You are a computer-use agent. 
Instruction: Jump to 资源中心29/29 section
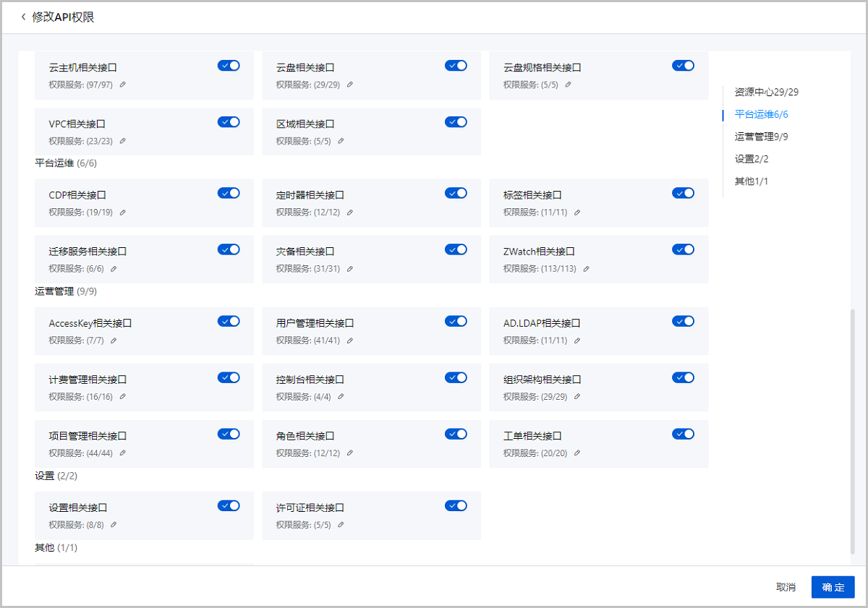tap(766, 92)
